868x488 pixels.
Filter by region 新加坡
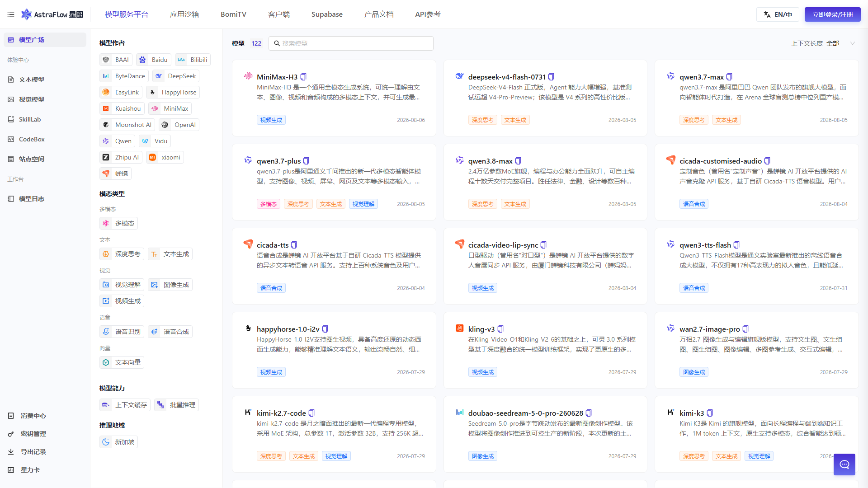(118, 442)
